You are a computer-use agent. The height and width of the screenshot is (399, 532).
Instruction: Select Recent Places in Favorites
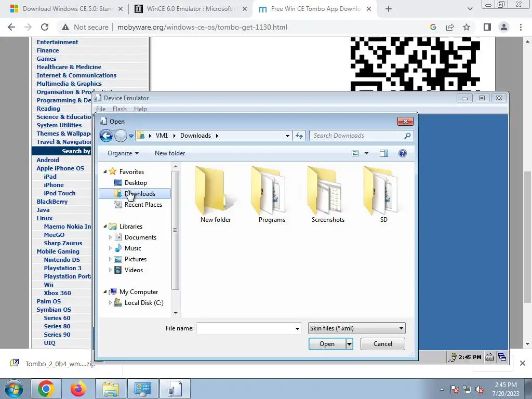pyautogui.click(x=143, y=205)
